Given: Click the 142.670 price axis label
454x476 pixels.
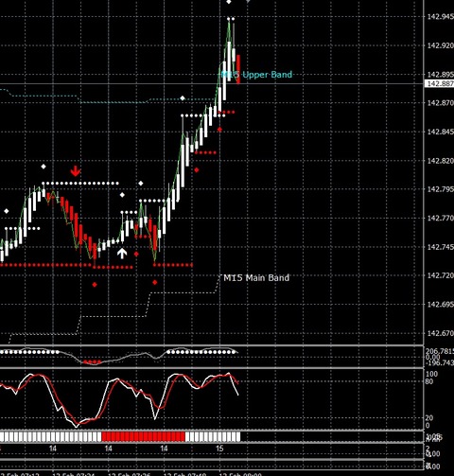Looking at the screenshot, I should click(440, 333).
